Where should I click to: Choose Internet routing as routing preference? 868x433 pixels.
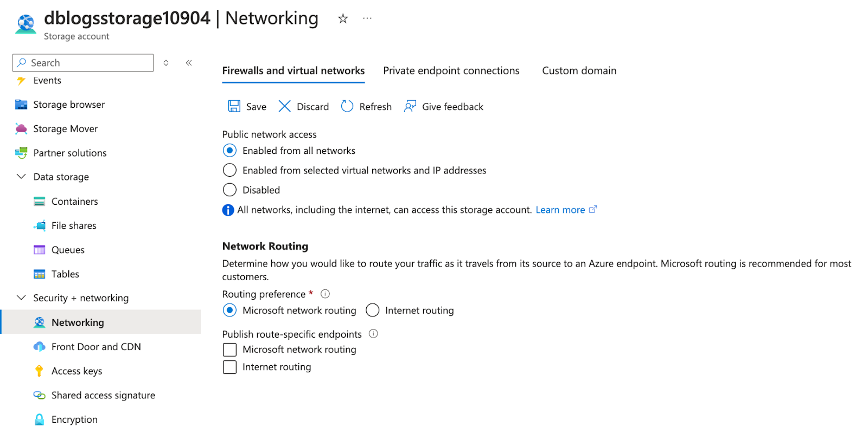click(373, 311)
